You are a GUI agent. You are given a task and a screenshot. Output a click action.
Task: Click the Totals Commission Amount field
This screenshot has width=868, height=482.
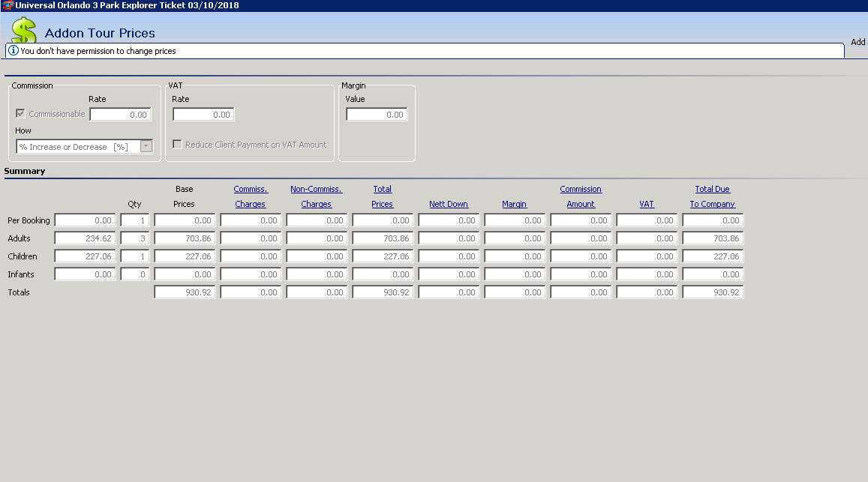click(580, 292)
